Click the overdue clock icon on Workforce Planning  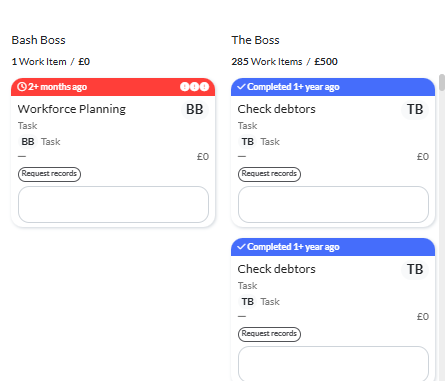click(x=22, y=87)
